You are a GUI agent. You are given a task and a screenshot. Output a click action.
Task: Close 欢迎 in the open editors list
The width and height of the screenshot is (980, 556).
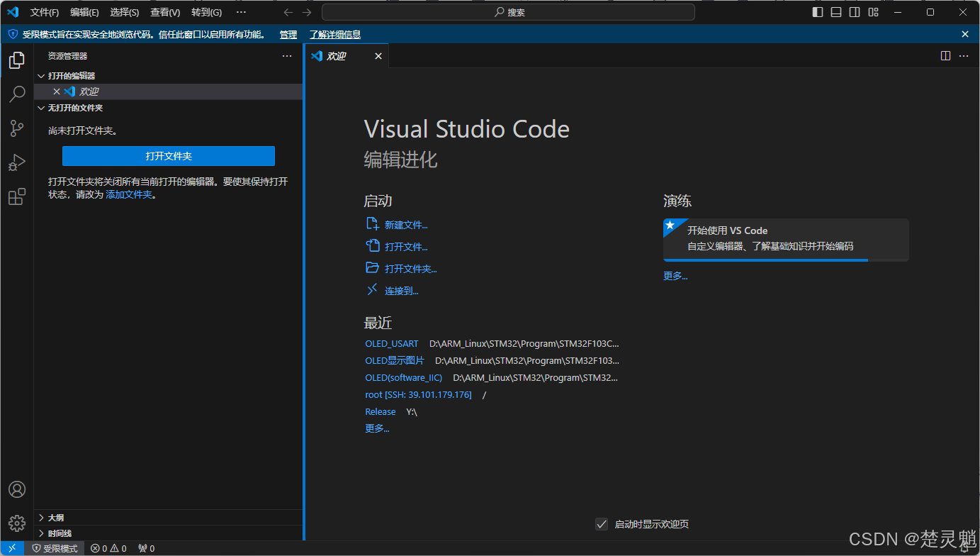tap(57, 91)
